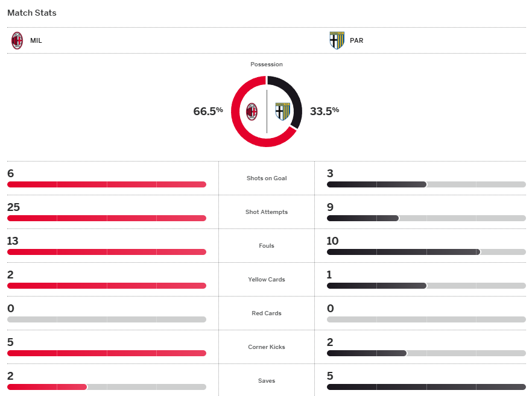The width and height of the screenshot is (532, 396).
Task: Select the Milan logo inside possession donut
Action: pos(252,112)
